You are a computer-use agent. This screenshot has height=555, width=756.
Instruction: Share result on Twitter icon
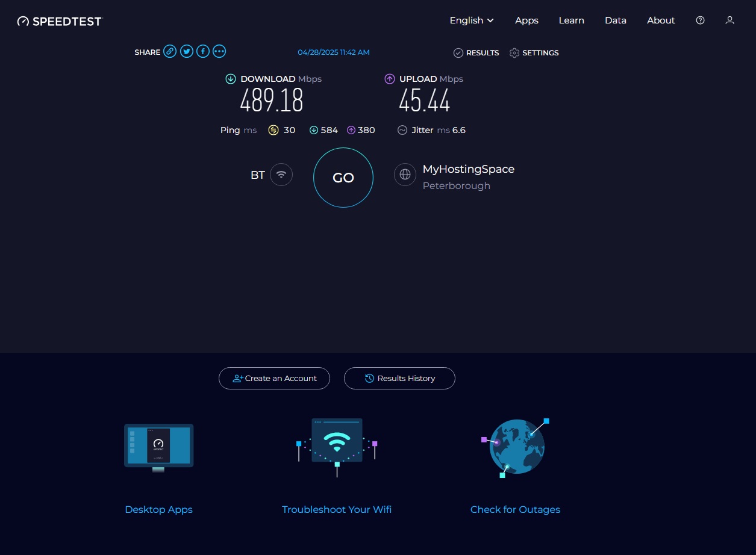(187, 52)
